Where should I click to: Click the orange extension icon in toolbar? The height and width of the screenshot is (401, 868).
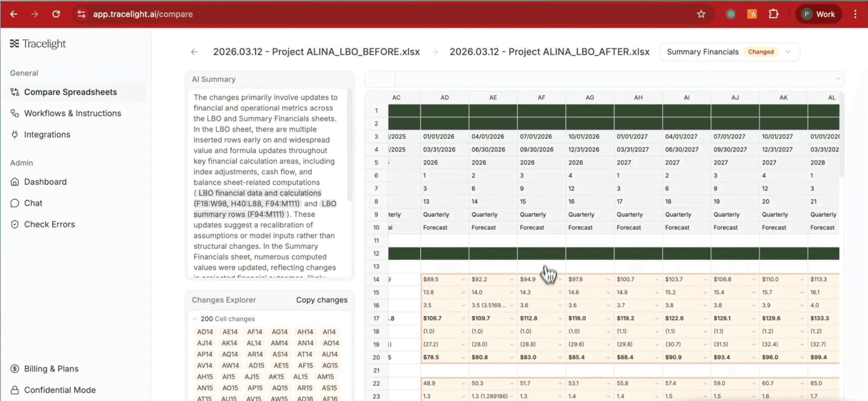[752, 14]
